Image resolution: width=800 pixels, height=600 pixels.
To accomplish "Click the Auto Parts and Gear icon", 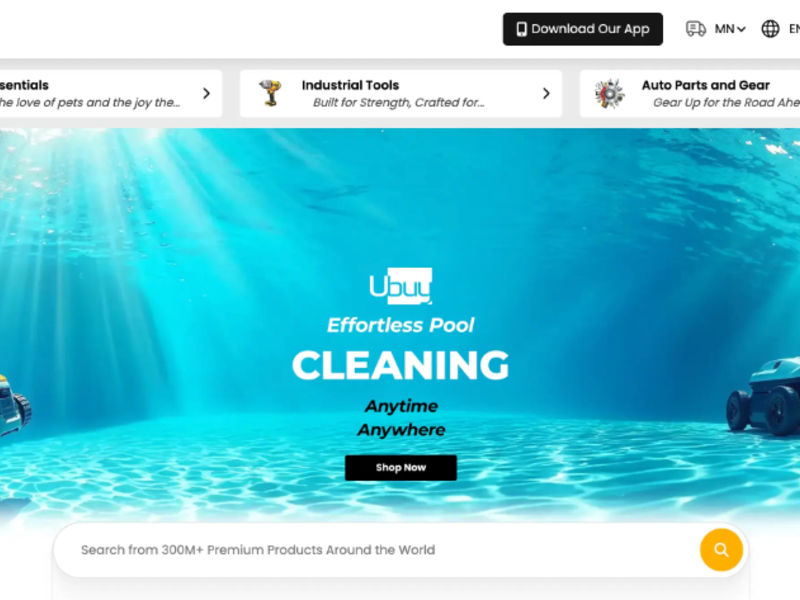I will [609, 93].
